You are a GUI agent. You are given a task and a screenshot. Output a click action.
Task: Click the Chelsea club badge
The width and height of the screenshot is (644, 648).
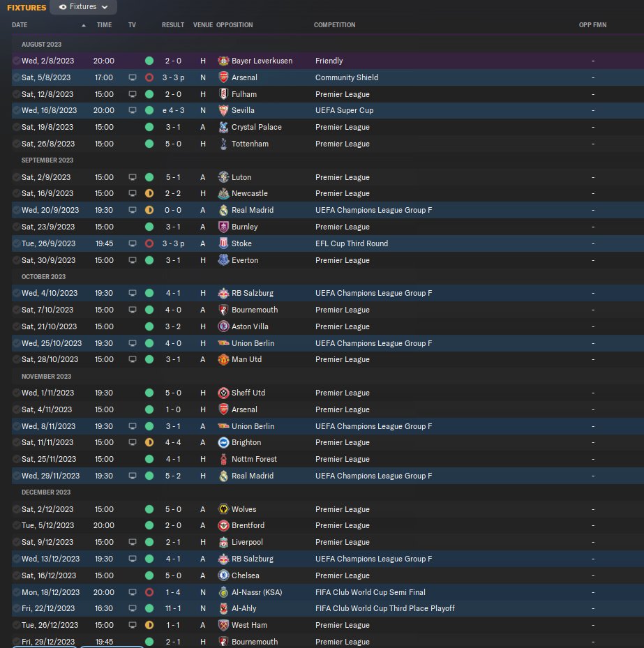(x=223, y=575)
